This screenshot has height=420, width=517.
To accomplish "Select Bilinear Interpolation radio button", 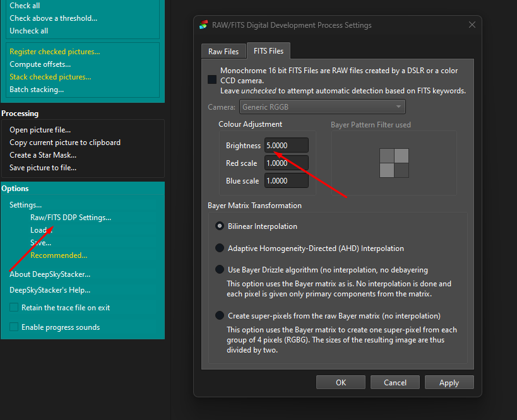I will [x=220, y=226].
